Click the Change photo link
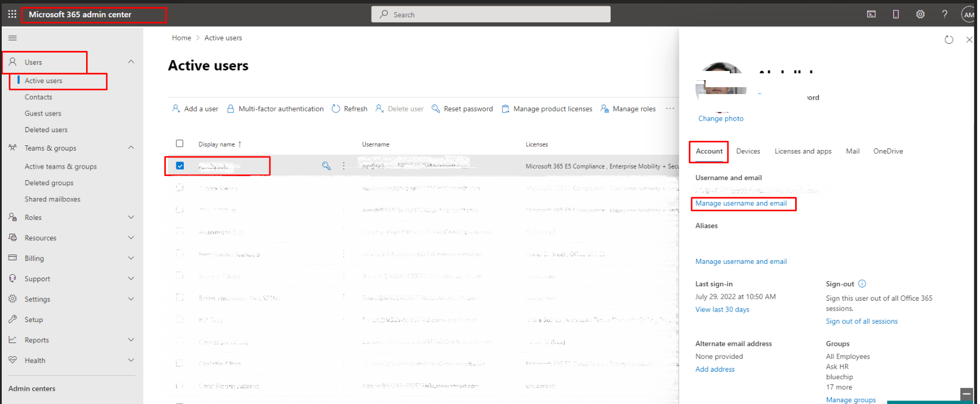Image resolution: width=980 pixels, height=404 pixels. coord(721,118)
